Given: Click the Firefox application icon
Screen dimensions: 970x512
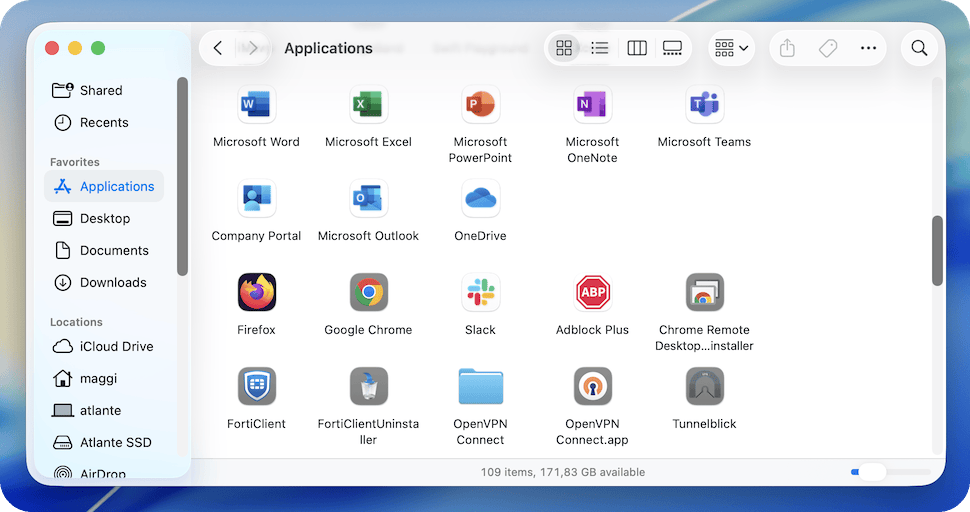Looking at the screenshot, I should click(x=256, y=293).
